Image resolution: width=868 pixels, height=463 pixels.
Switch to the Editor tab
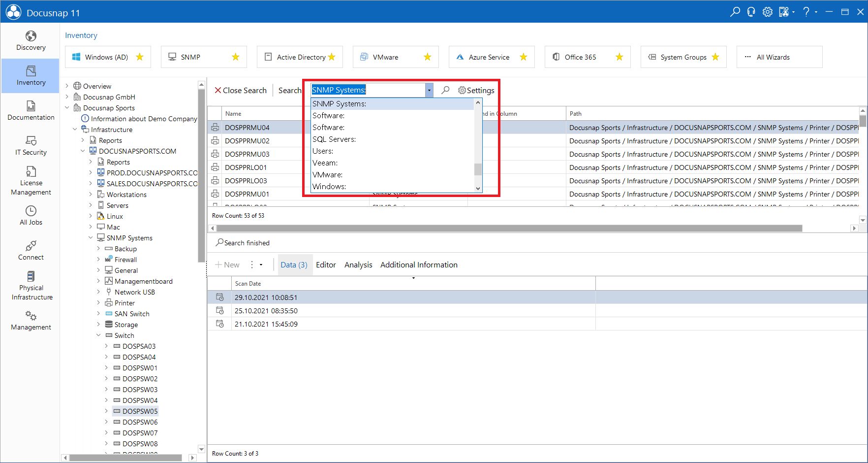[x=326, y=265]
